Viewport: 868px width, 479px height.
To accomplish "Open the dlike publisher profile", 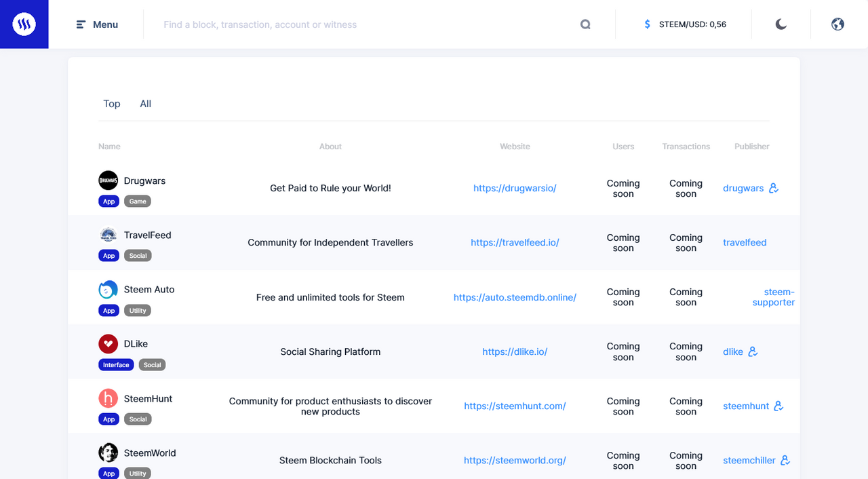I will [733, 351].
